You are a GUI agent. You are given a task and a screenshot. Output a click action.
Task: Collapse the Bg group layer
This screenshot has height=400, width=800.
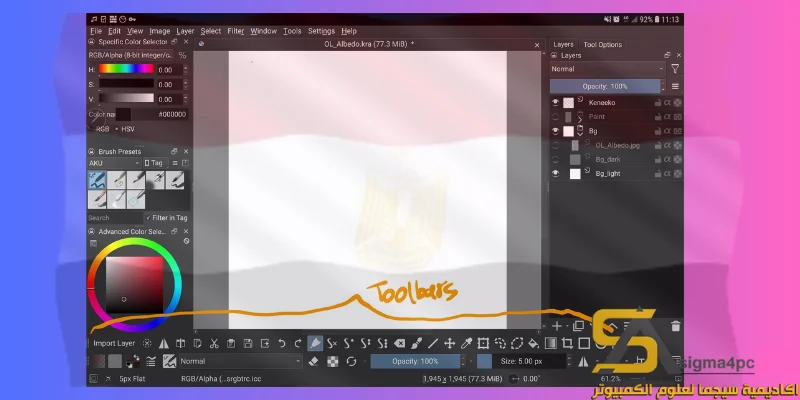[x=580, y=134]
